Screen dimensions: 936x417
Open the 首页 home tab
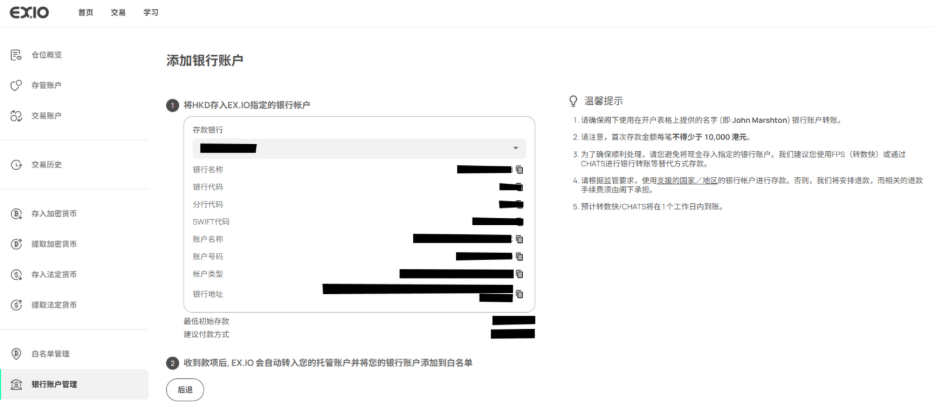tap(86, 13)
